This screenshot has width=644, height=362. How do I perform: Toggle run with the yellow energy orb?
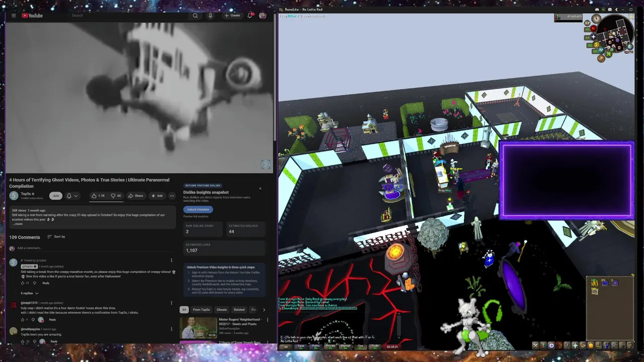[x=596, y=44]
